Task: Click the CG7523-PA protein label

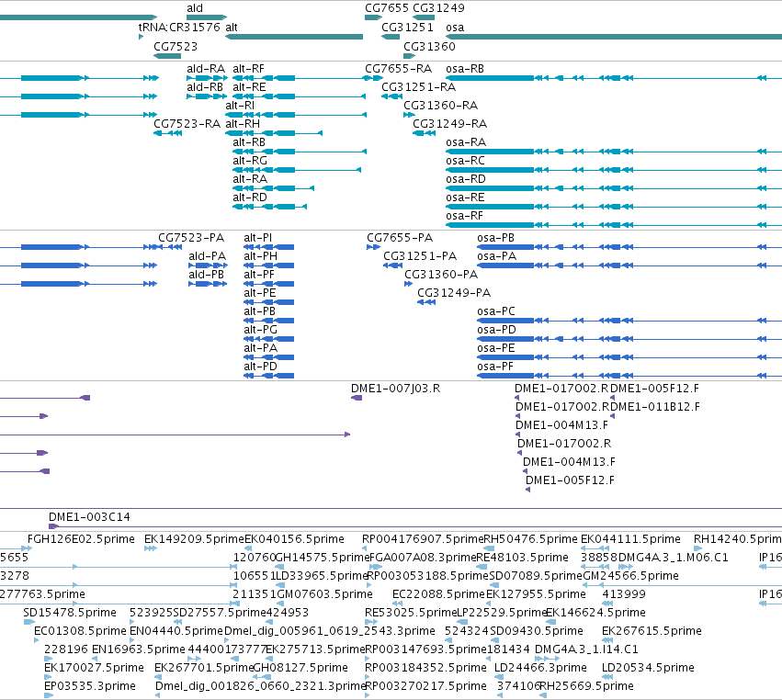Action: coord(191,238)
